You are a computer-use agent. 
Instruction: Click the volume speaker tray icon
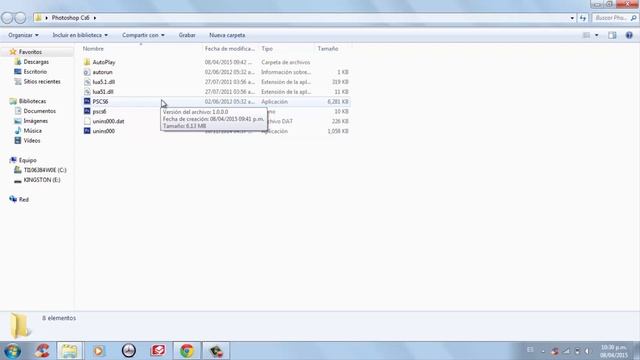point(587,351)
